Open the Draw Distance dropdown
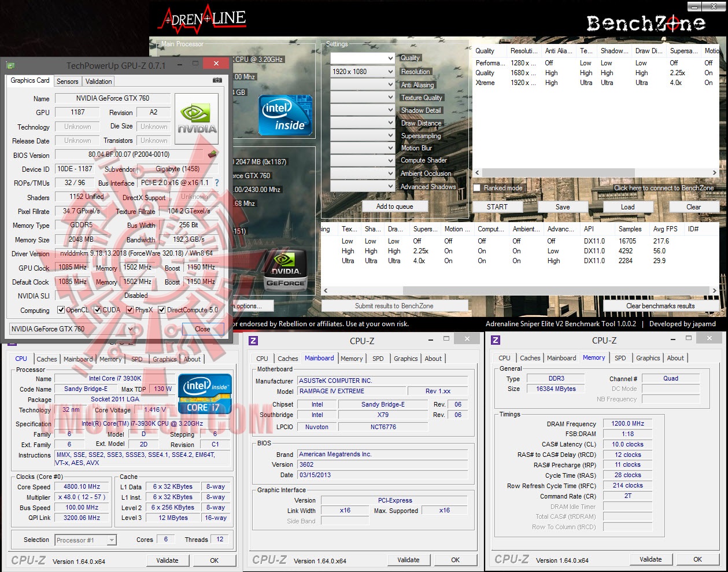This screenshot has width=728, height=572. [363, 123]
